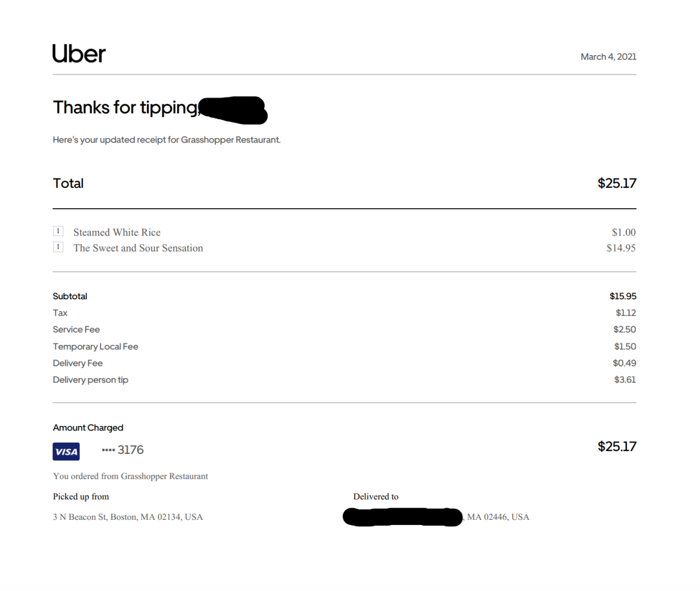Click the Temporary Local Fee label
The width and height of the screenshot is (700, 591).
96,347
